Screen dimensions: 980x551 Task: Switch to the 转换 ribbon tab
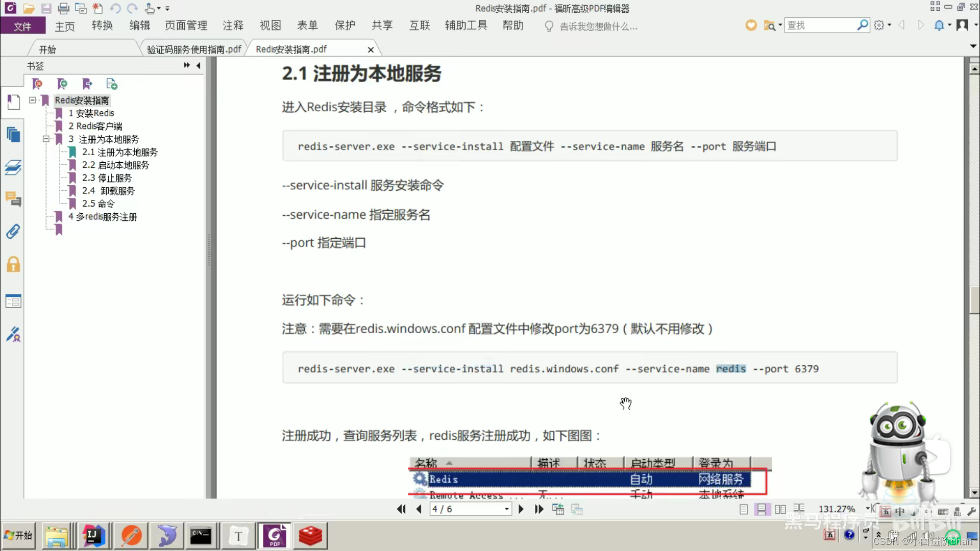[x=102, y=26]
